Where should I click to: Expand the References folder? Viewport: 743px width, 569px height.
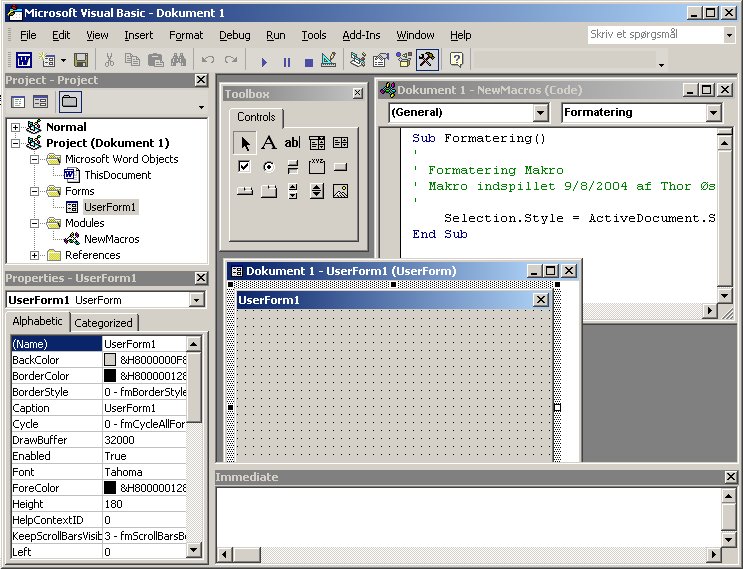point(35,255)
